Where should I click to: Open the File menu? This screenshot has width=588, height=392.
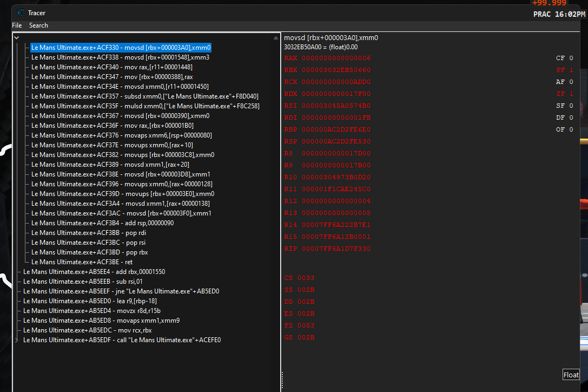click(x=17, y=25)
